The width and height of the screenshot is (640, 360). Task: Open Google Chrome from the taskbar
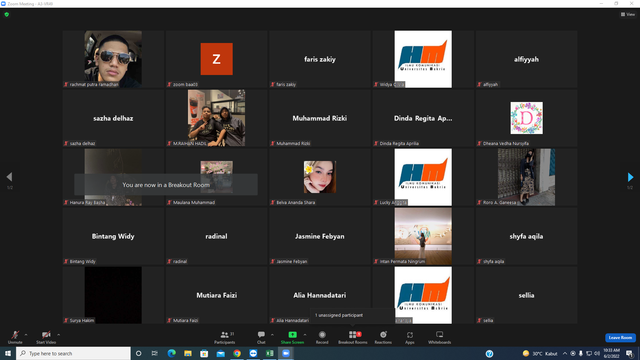pos(237,353)
